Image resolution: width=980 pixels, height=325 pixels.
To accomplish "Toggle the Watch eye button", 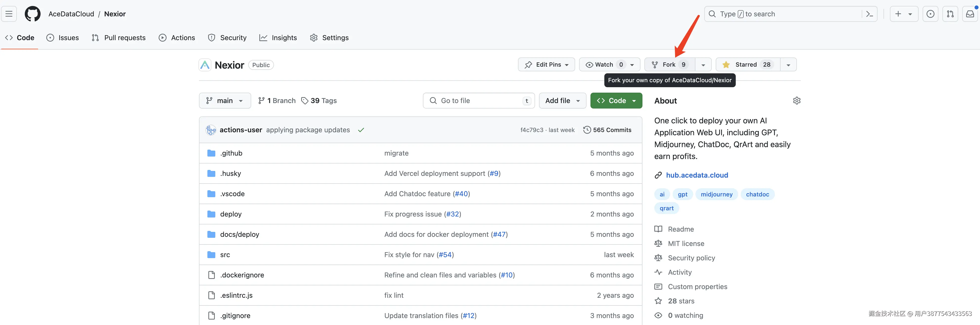I will coord(604,65).
